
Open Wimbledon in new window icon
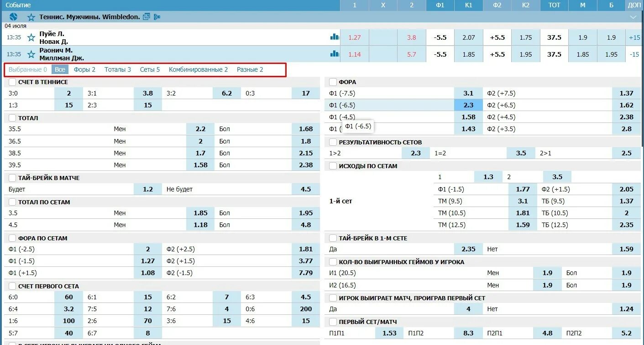click(147, 16)
